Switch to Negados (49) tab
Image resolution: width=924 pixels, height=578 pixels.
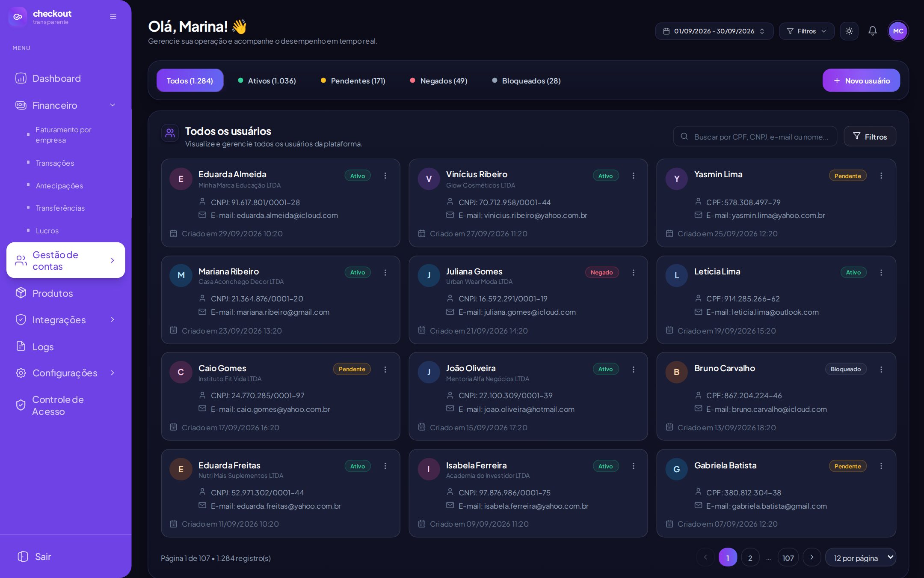point(439,80)
